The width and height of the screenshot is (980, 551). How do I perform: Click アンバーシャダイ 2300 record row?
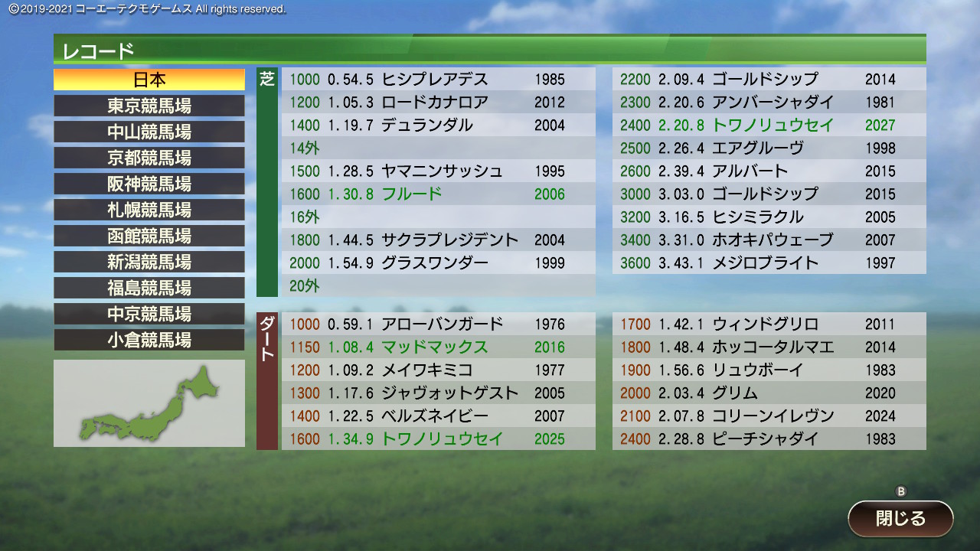pyautogui.click(x=769, y=102)
